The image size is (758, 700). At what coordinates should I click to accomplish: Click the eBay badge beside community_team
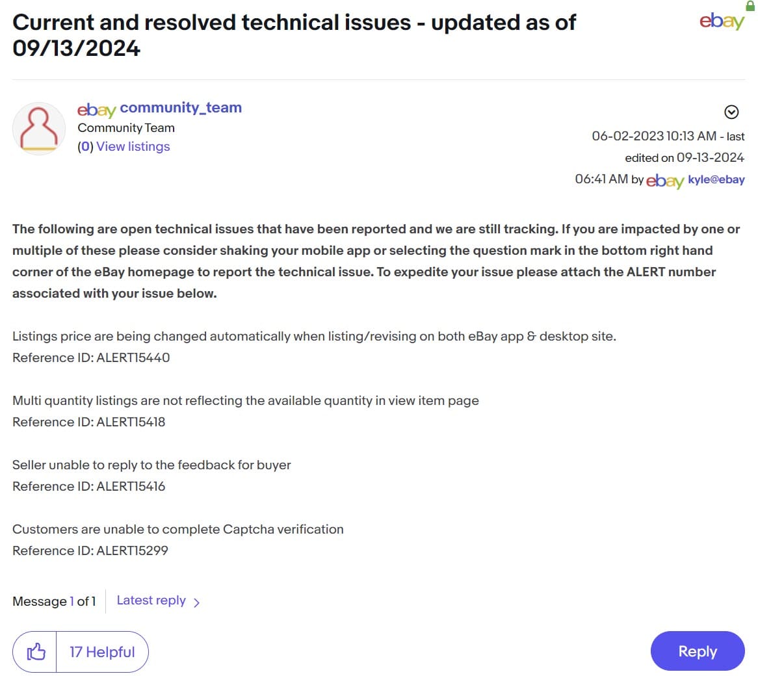coord(96,109)
